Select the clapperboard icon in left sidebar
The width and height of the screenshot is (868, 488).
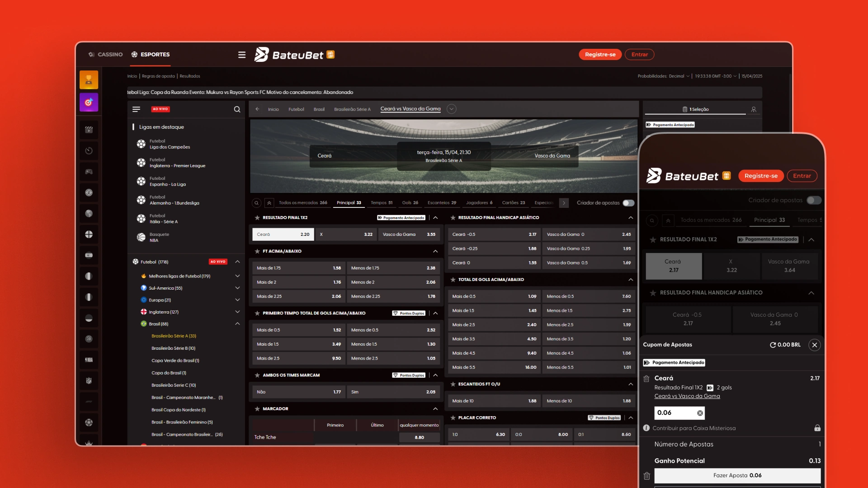click(89, 130)
